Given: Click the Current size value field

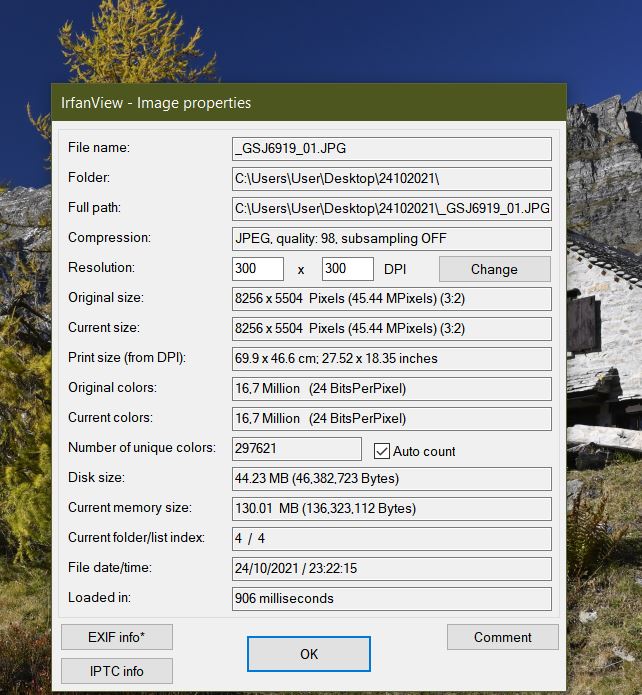Looking at the screenshot, I should pos(392,329).
